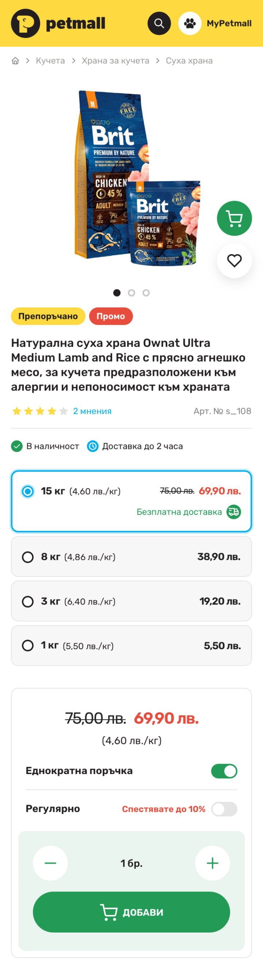Open MyPetmall paw account icon
The width and height of the screenshot is (263, 980).
click(189, 23)
